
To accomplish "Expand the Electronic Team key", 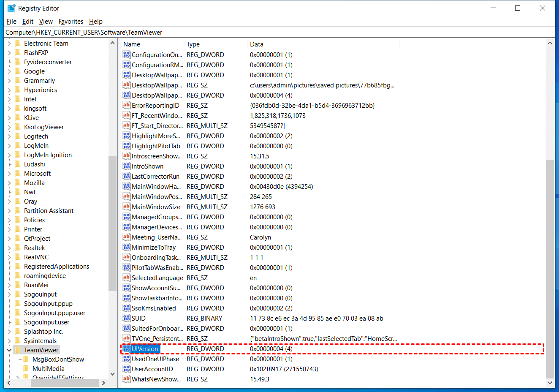I will point(9,44).
